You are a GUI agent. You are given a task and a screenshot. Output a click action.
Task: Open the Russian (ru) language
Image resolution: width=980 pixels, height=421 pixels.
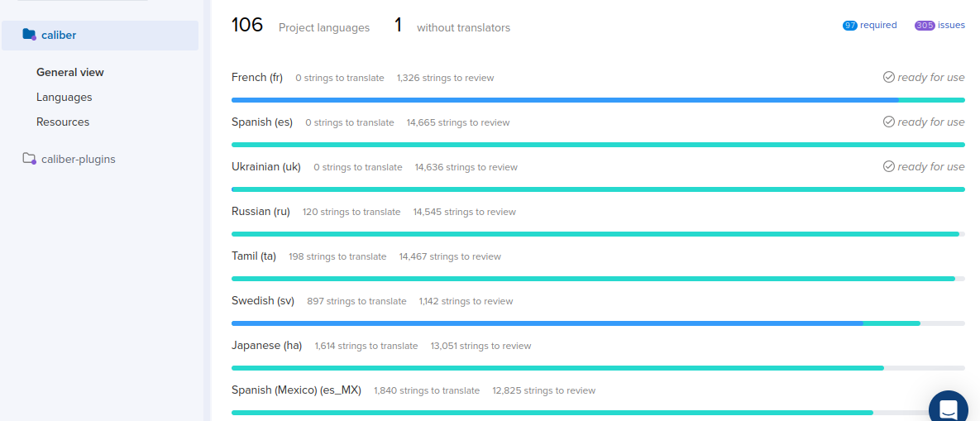coord(261,212)
